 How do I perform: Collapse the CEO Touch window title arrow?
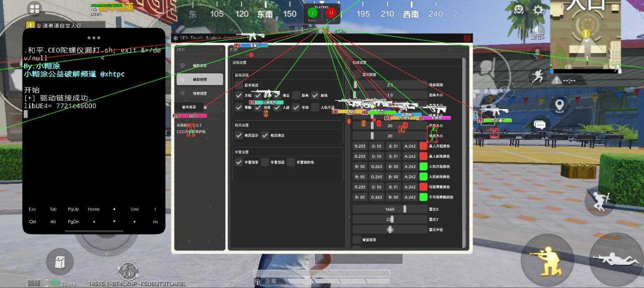point(176,38)
